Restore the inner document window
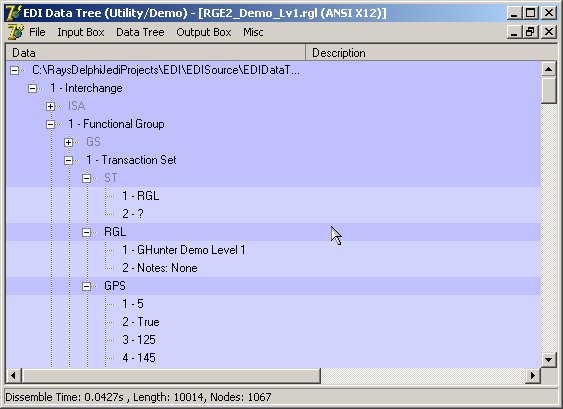Image resolution: width=563 pixels, height=409 pixels. tap(531, 32)
